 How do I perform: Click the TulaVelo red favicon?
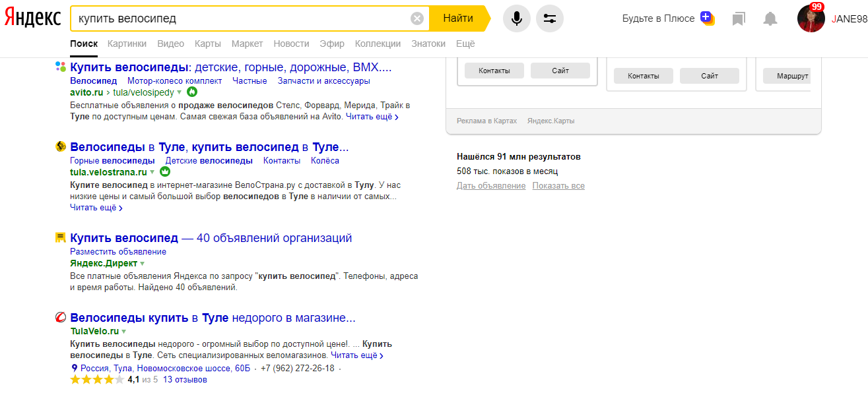(61, 318)
